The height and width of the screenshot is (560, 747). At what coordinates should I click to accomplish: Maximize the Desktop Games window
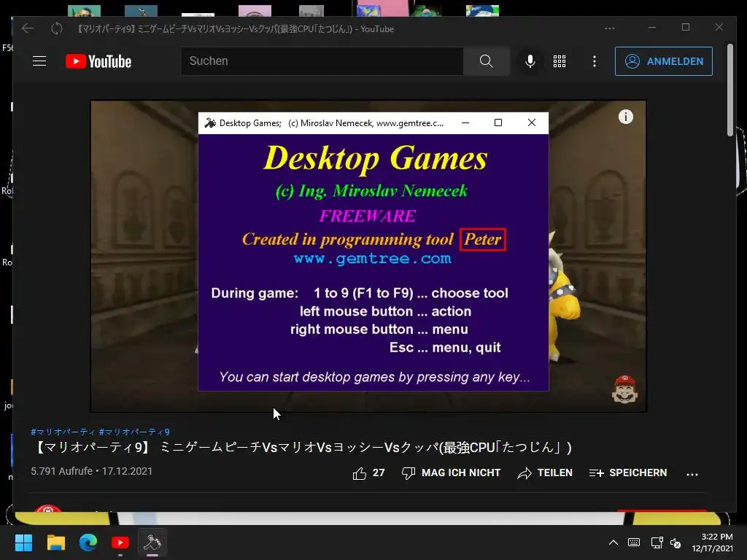pyautogui.click(x=498, y=122)
